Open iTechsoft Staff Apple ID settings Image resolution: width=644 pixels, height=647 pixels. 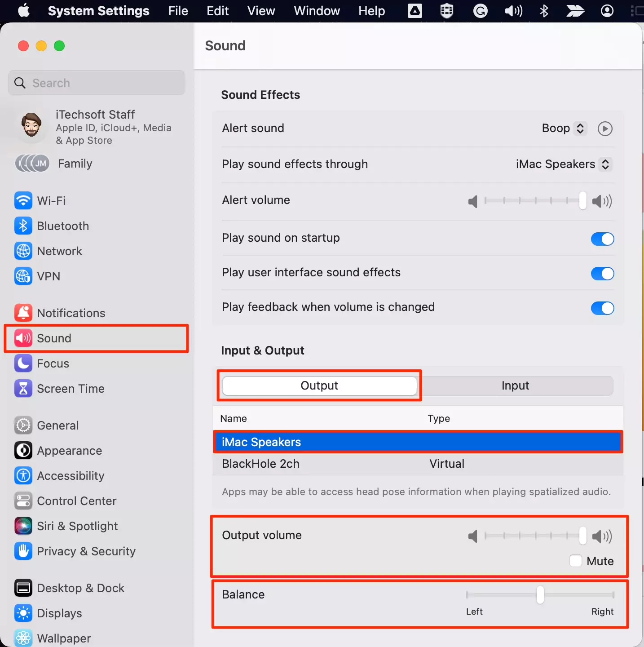pos(96,127)
